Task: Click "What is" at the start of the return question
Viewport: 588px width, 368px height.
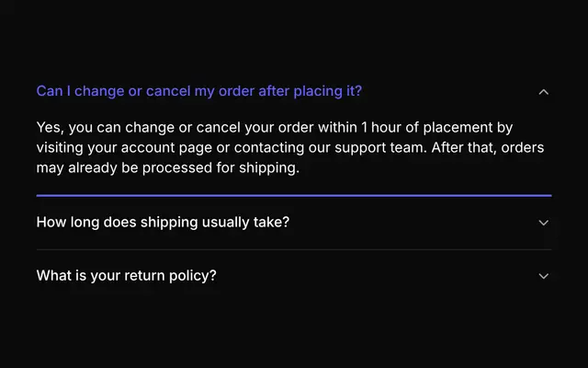Action: point(62,276)
